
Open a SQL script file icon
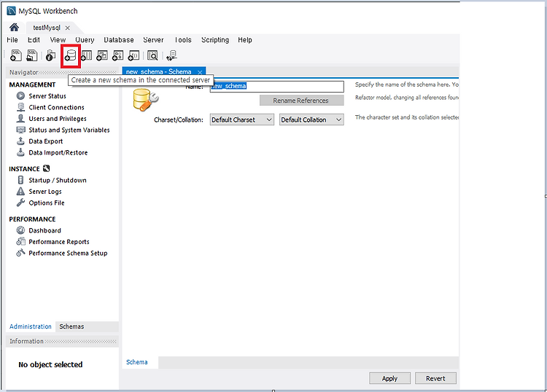tap(32, 55)
